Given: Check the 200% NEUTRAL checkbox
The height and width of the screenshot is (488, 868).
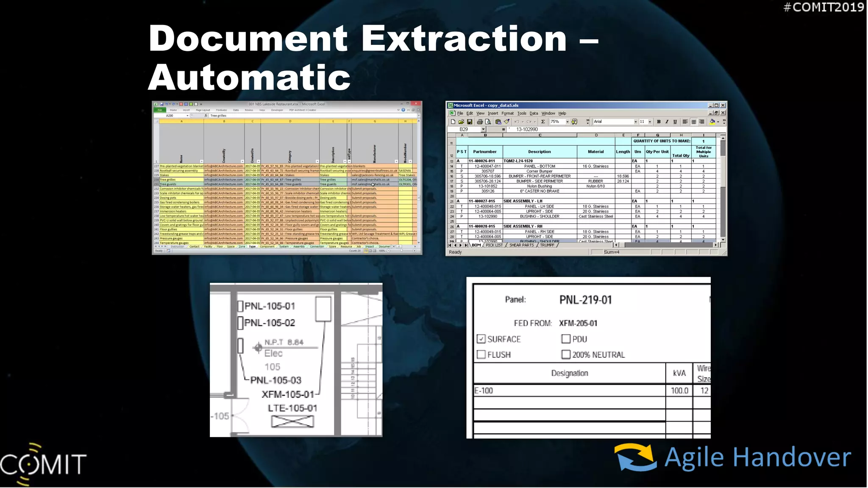Looking at the screenshot, I should (x=566, y=355).
